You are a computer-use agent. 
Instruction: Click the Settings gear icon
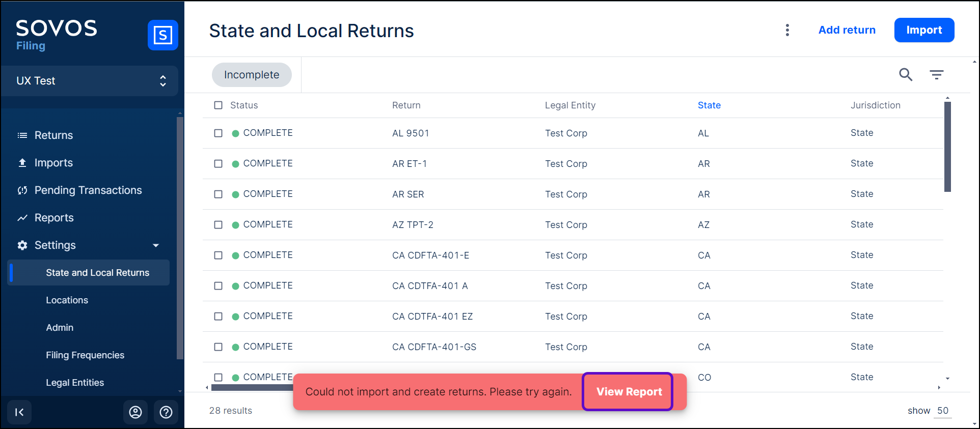click(x=22, y=245)
